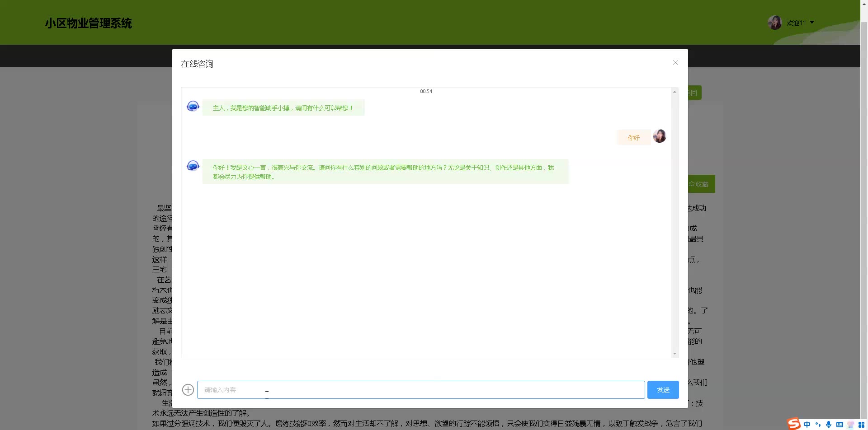Click the robot avatar beside the 文心一言 reply
The width and height of the screenshot is (868, 430).
(x=193, y=166)
